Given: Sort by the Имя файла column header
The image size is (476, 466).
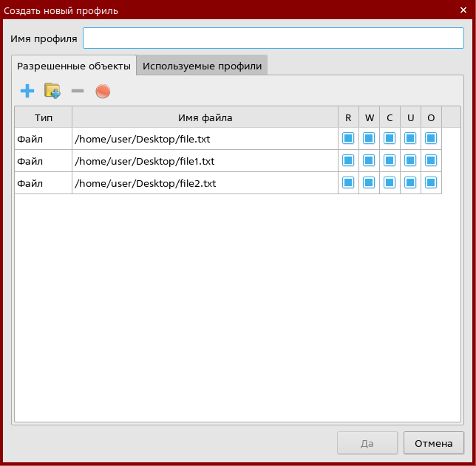Looking at the screenshot, I should point(205,117).
